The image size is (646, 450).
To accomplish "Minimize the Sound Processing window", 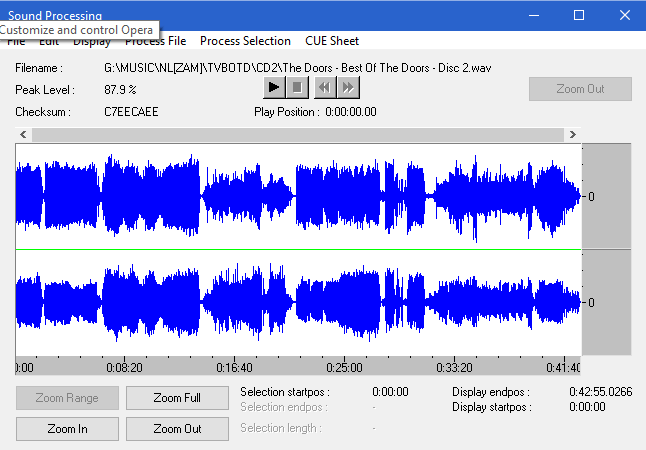I will (534, 15).
